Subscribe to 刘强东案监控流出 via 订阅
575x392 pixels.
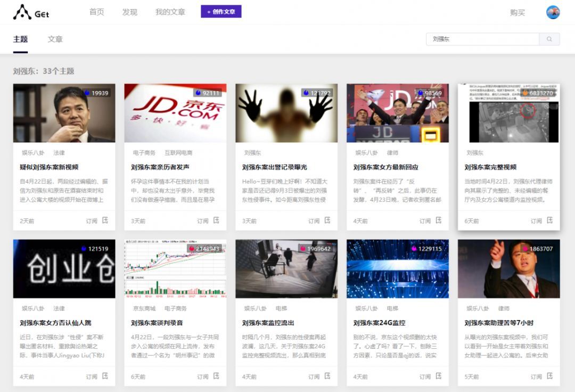tap(314, 377)
